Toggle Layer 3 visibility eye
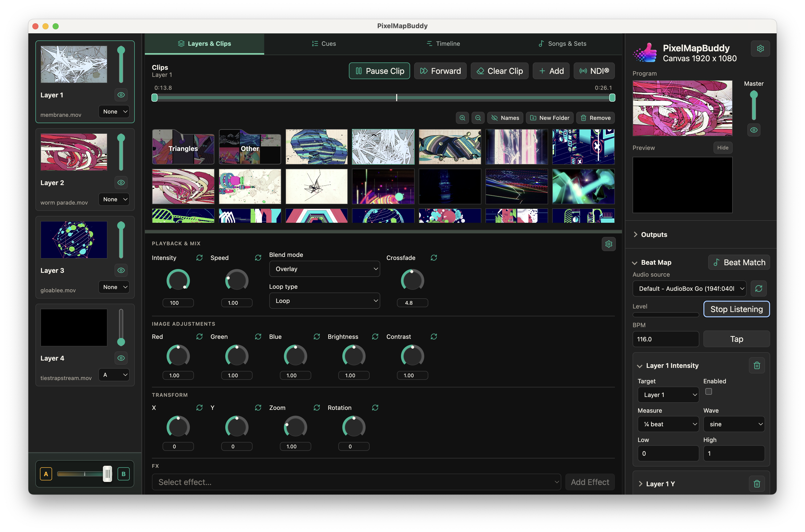805x532 pixels. pos(121,270)
